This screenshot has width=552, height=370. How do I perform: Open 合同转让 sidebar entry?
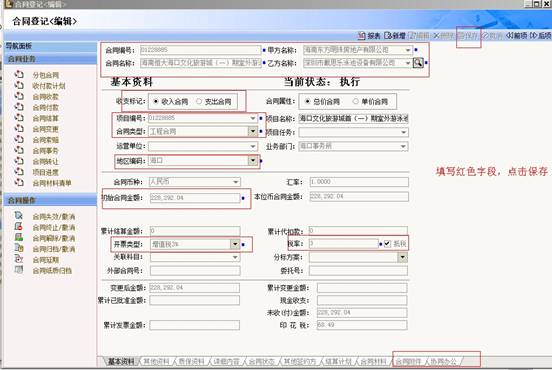point(45,162)
